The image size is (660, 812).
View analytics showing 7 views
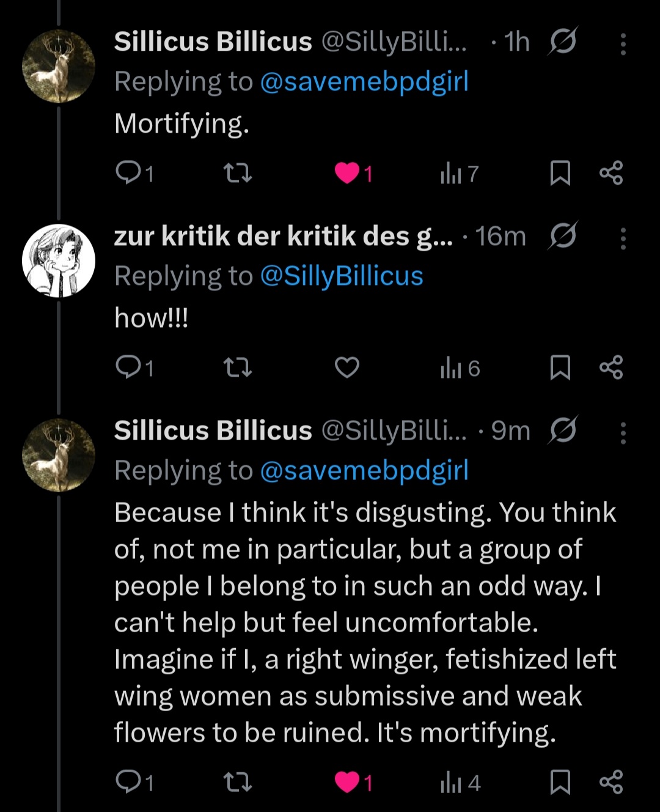point(459,174)
